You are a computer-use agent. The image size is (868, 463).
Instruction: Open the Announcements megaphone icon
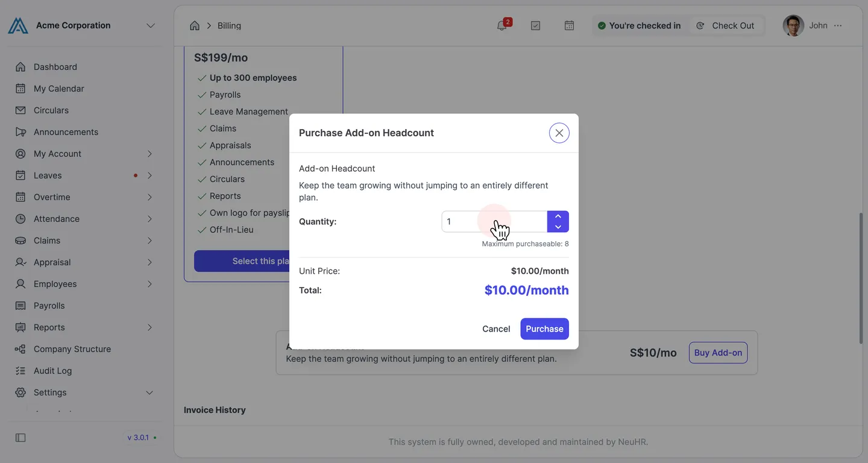pos(20,132)
